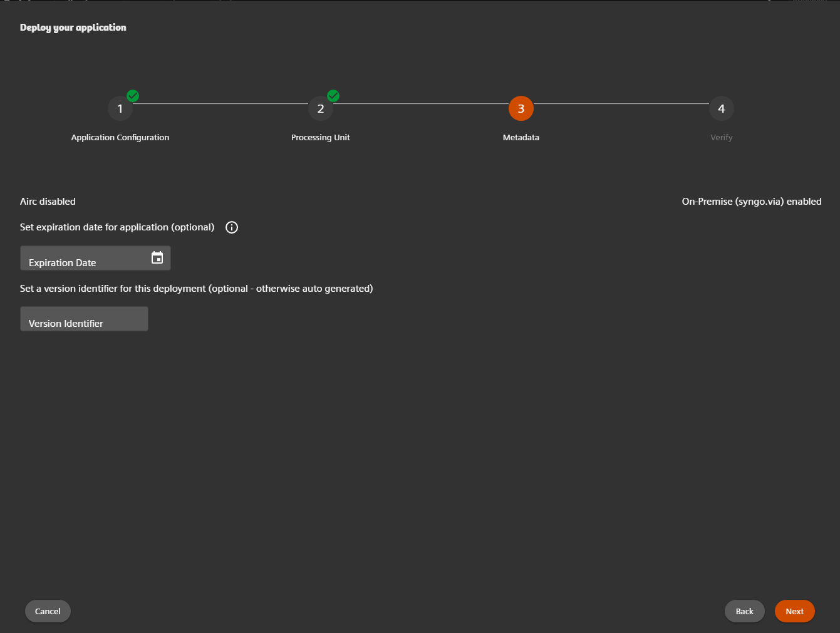Select the orange step 3 Metadata circle
The width and height of the screenshot is (840, 633).
(521, 108)
